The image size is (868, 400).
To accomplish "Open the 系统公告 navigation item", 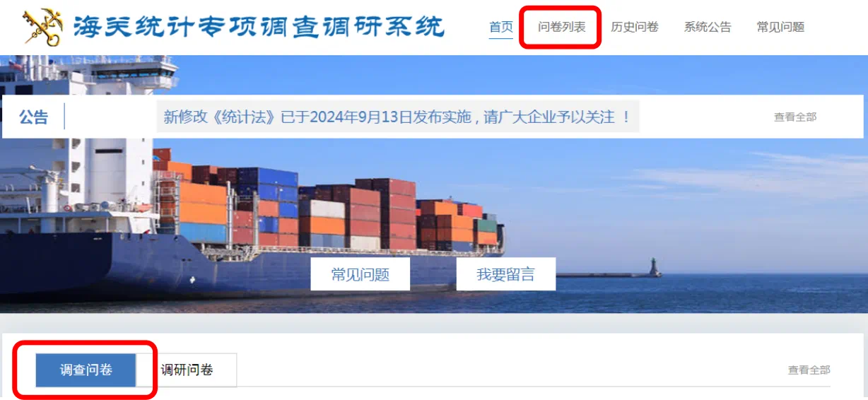I will 708,27.
